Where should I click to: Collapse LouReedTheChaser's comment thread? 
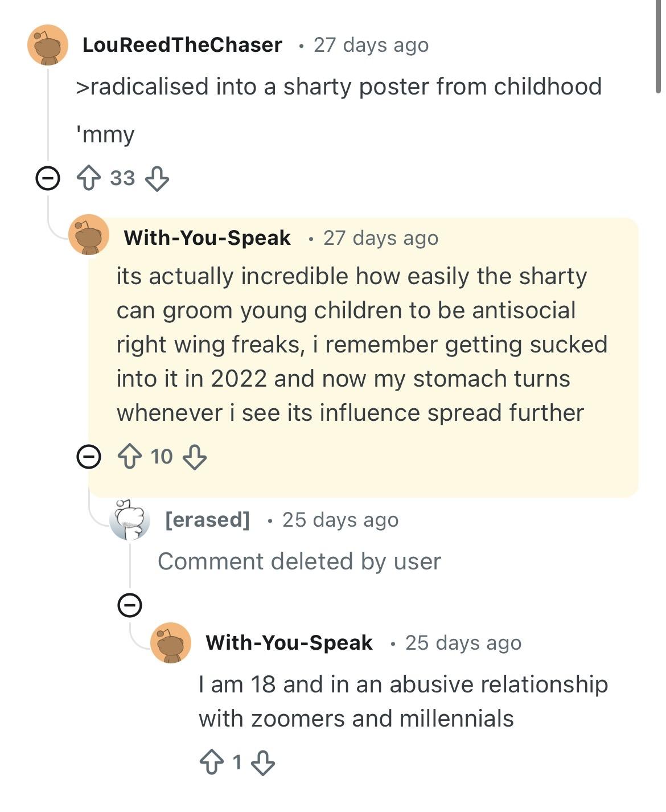coord(48,179)
